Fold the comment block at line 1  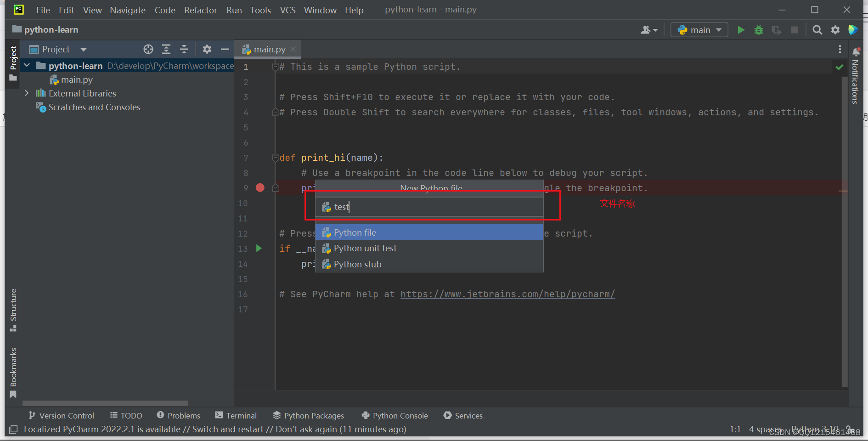[276, 67]
